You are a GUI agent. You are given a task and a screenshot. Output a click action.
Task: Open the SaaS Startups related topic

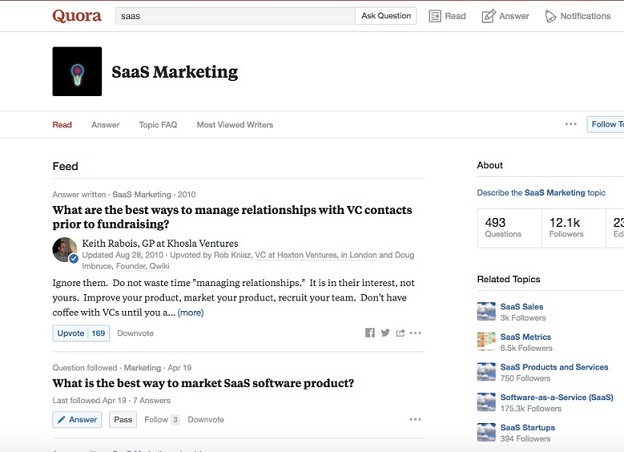tap(528, 427)
